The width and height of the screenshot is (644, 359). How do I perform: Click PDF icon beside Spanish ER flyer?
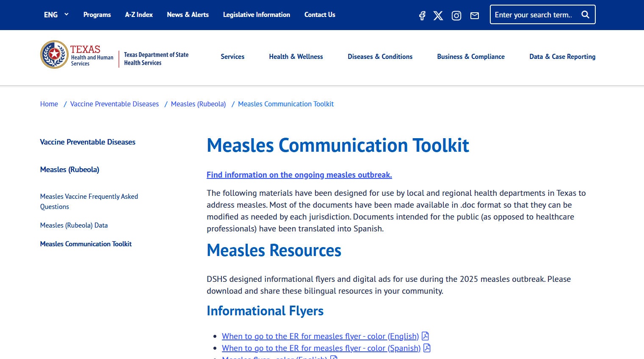pyautogui.click(x=427, y=348)
